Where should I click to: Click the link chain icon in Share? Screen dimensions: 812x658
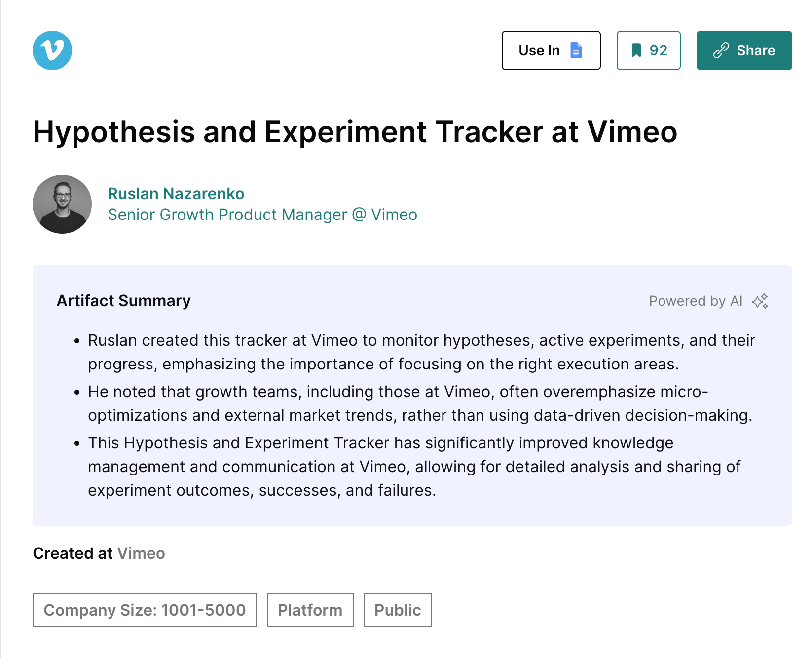point(721,50)
